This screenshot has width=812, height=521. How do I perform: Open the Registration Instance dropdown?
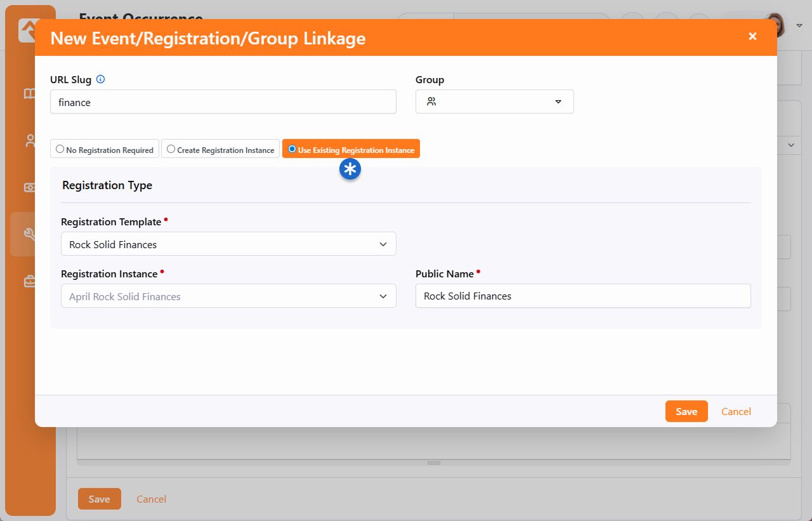(x=228, y=296)
